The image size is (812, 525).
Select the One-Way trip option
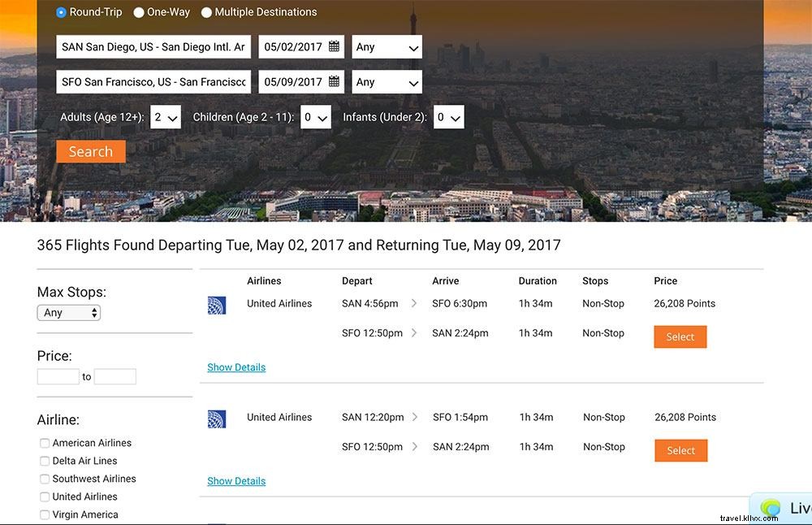click(x=140, y=12)
